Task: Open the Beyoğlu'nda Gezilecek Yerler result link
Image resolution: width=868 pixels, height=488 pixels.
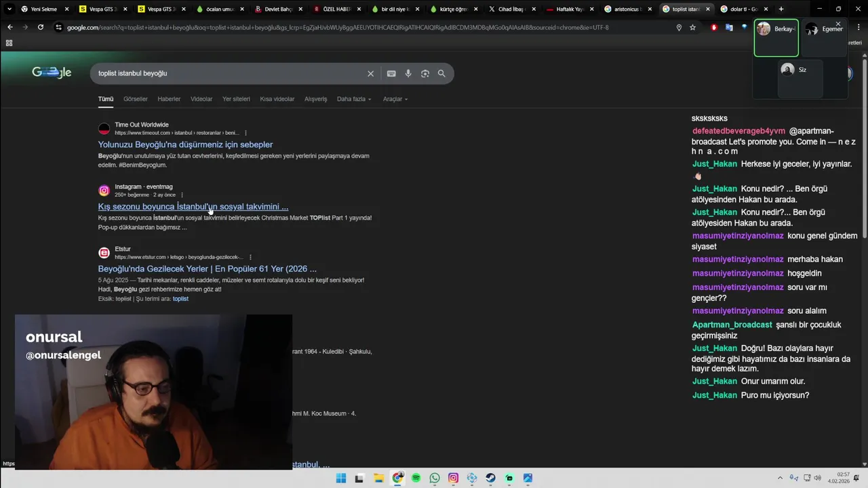Action: tap(207, 268)
